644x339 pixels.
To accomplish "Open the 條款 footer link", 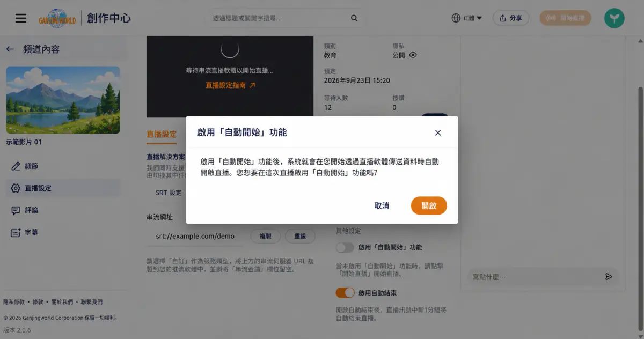I will coord(38,302).
